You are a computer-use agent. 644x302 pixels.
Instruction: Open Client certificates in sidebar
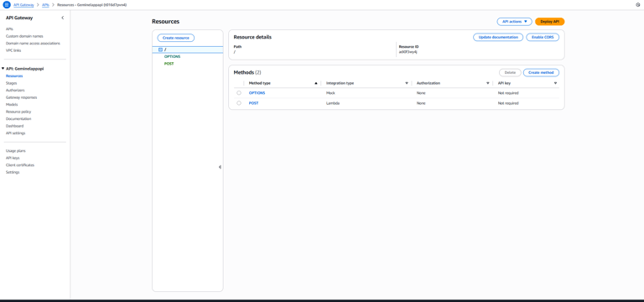[x=20, y=164]
